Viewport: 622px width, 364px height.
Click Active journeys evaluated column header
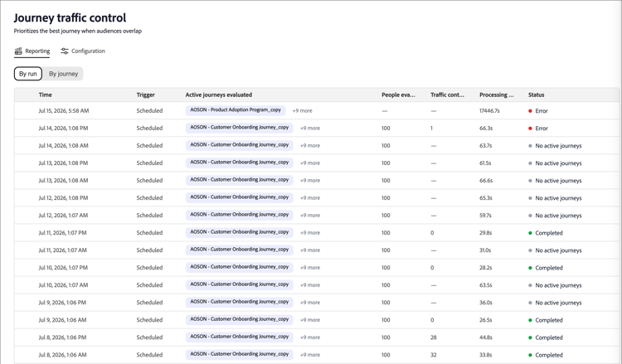tap(219, 95)
